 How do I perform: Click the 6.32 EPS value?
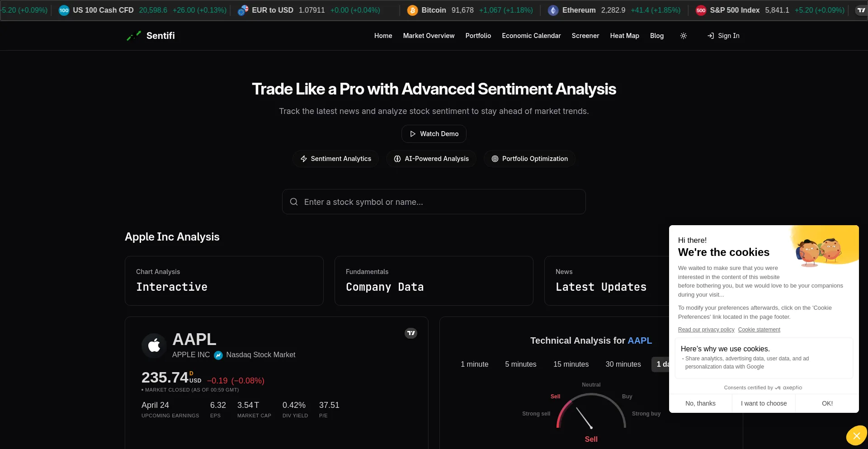pyautogui.click(x=218, y=405)
